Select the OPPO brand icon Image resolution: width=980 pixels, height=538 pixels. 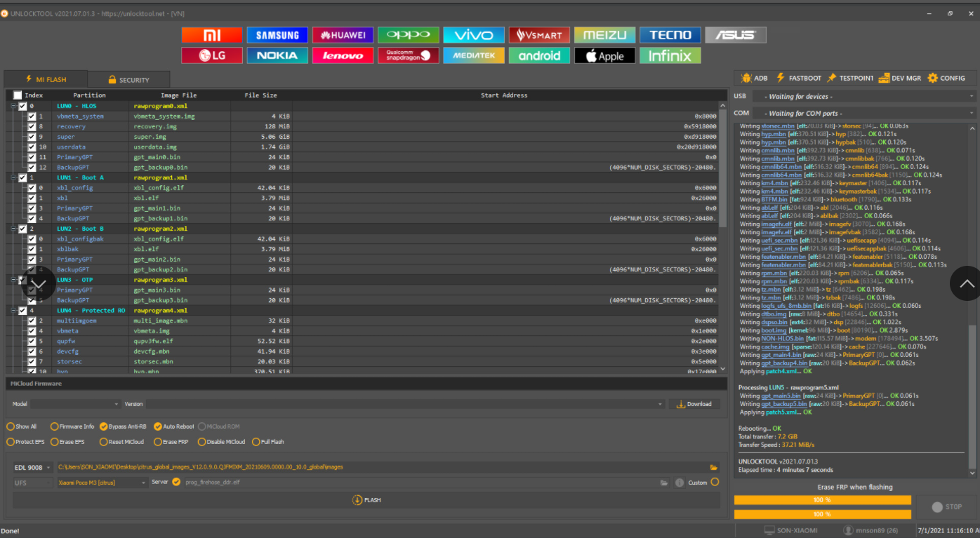(x=409, y=35)
